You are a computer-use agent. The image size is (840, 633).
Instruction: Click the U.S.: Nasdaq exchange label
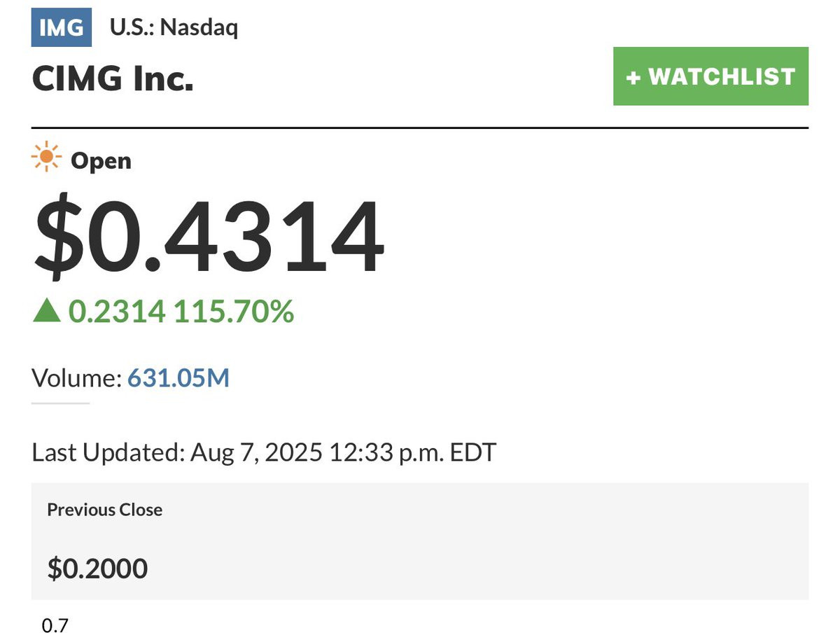pos(174,28)
